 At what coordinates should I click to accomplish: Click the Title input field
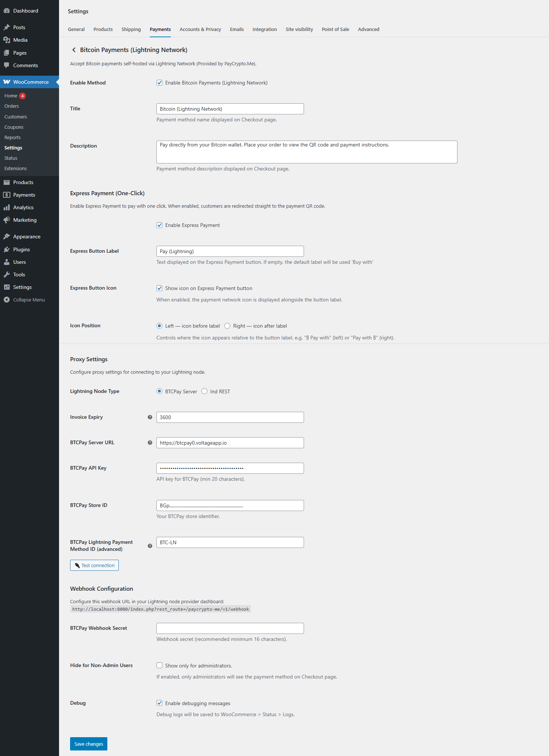pos(230,109)
